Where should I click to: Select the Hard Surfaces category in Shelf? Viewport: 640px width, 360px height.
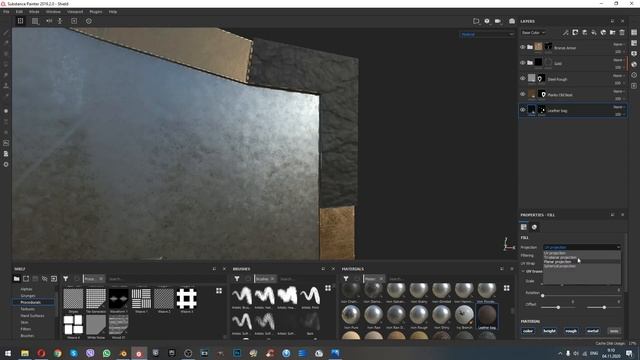[x=32, y=316]
